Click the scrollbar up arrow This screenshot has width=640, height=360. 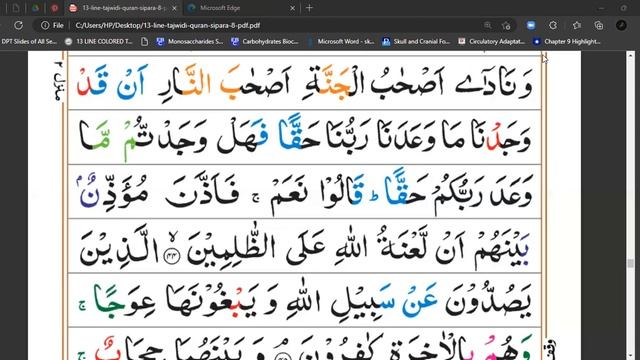pyautogui.click(x=631, y=55)
